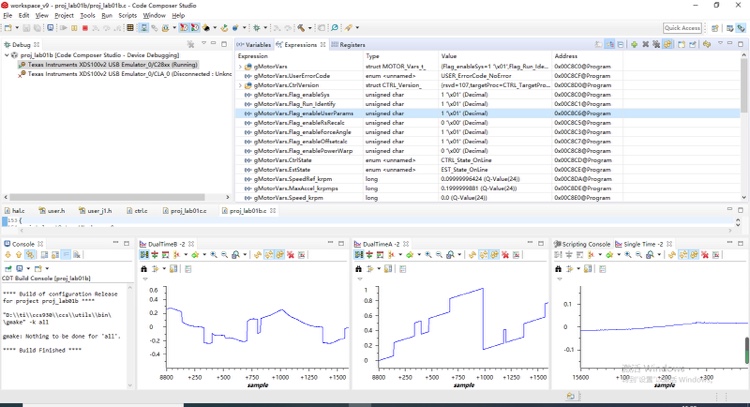This screenshot has width=750, height=407.
Task: Click the red Terminate debug button
Action: coord(85,28)
